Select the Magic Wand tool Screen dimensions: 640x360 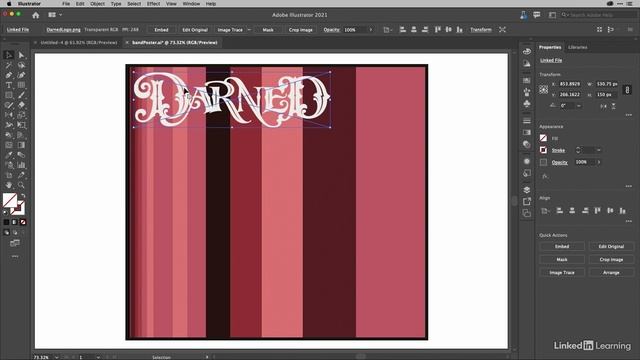9,65
